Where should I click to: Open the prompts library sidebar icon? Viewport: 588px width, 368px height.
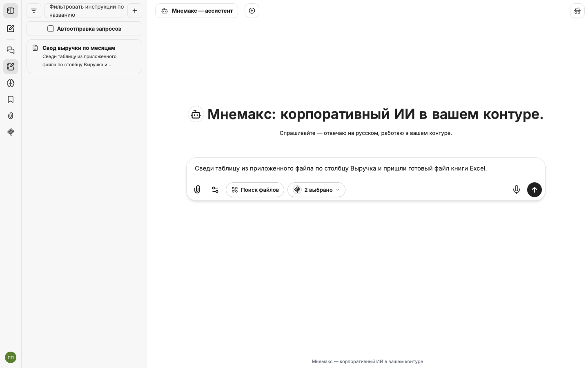(11, 67)
